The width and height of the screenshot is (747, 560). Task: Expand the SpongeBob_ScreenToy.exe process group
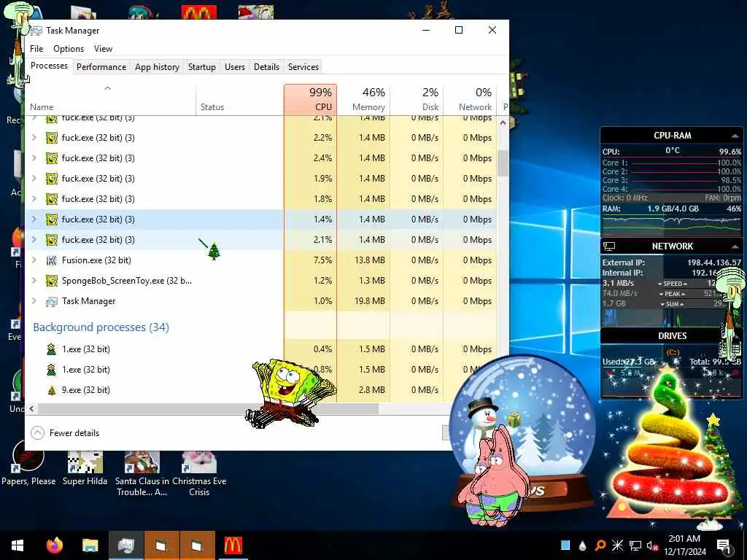tap(34, 281)
